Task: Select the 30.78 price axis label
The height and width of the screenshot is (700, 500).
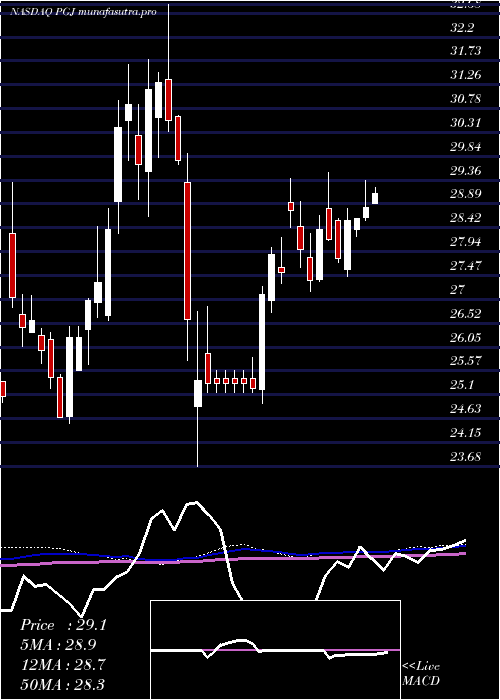Action: coord(466,99)
